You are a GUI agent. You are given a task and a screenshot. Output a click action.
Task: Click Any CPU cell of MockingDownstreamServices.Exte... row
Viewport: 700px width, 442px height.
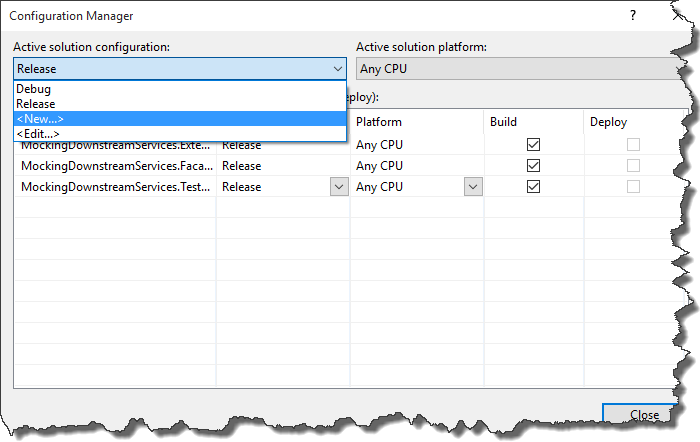point(417,145)
